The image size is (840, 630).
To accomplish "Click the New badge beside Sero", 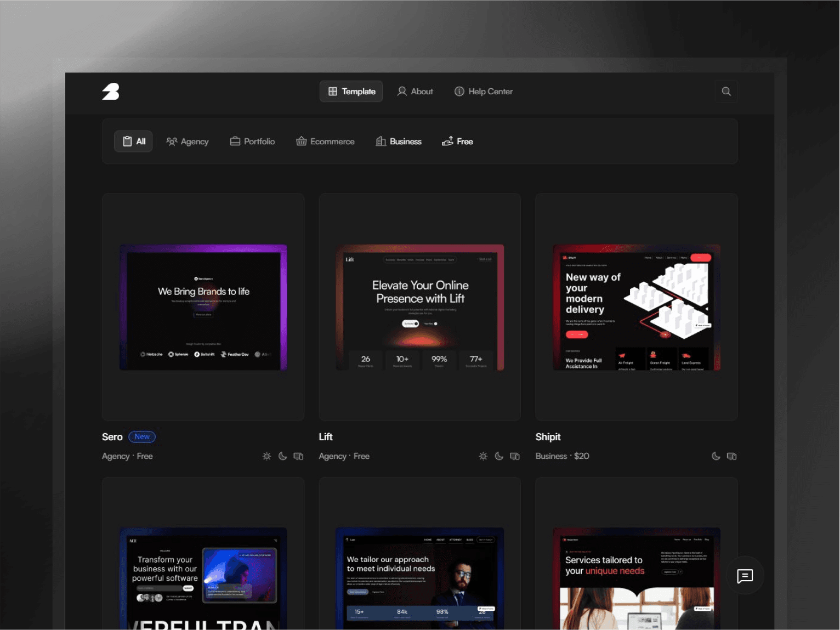I will point(142,437).
